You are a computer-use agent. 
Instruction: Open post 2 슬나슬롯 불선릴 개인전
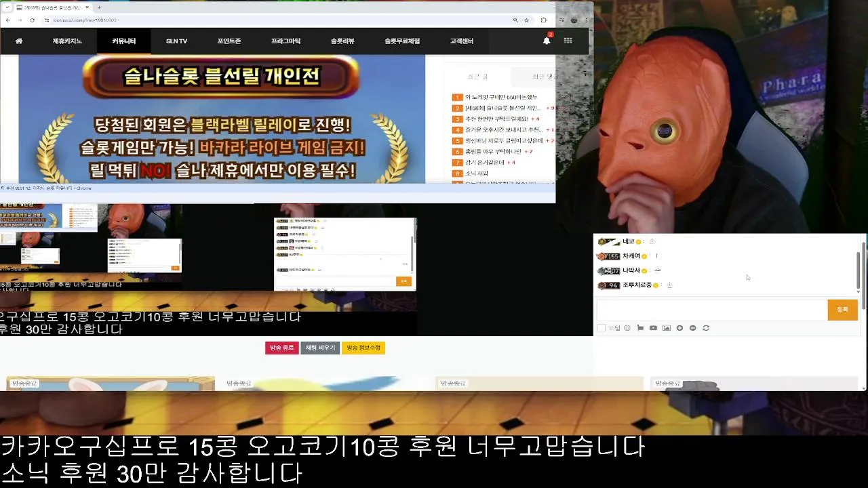tap(502, 108)
